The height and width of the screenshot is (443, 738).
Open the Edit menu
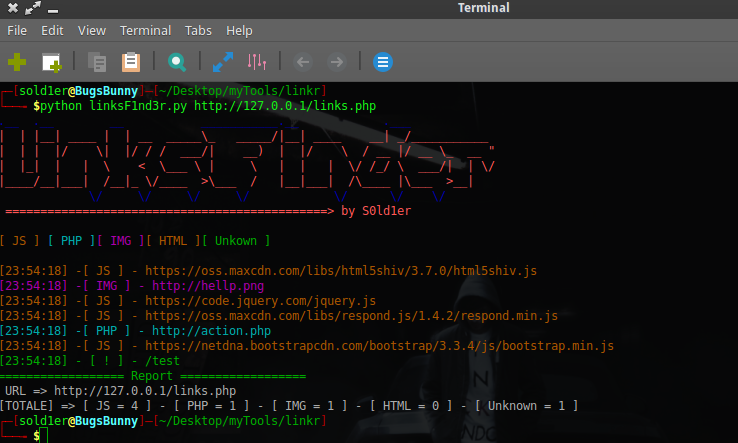pyautogui.click(x=52, y=31)
